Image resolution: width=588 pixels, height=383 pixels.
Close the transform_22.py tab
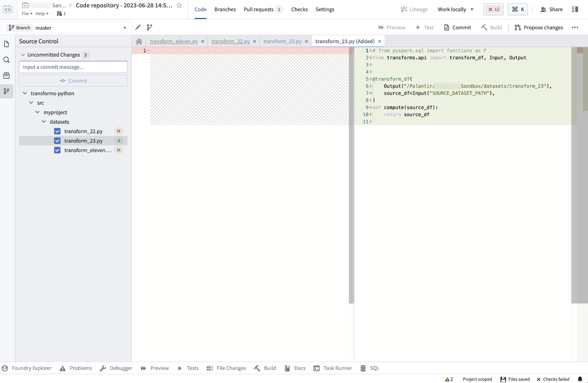[255, 41]
